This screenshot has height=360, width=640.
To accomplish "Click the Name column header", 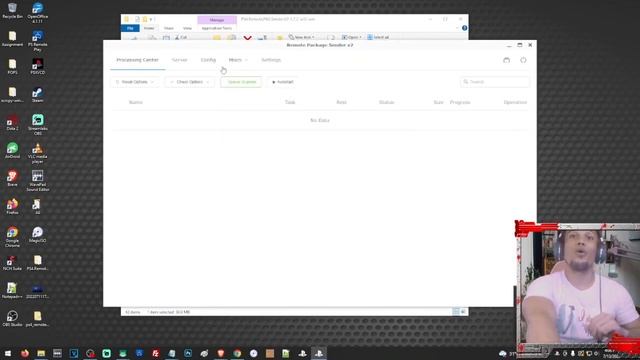I will [x=136, y=102].
